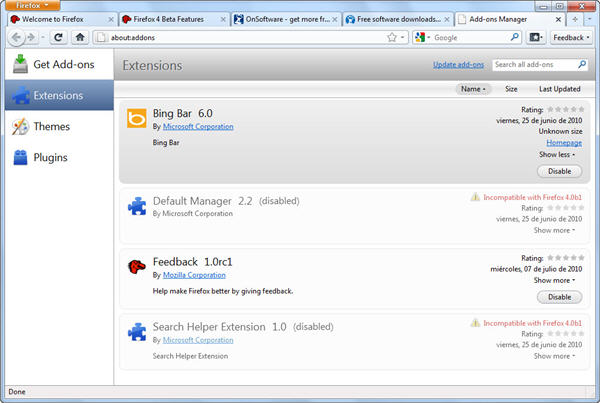Switch to the Firefox 4 Beta Features tab

point(171,19)
